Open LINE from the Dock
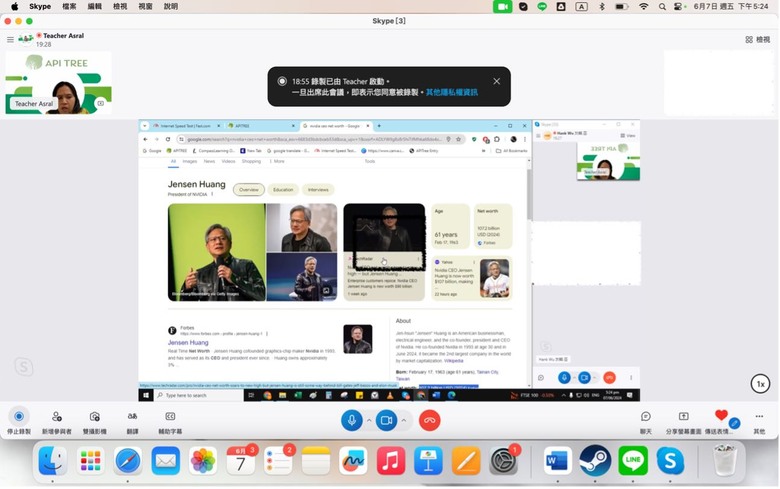The image size is (780, 489). click(x=633, y=461)
